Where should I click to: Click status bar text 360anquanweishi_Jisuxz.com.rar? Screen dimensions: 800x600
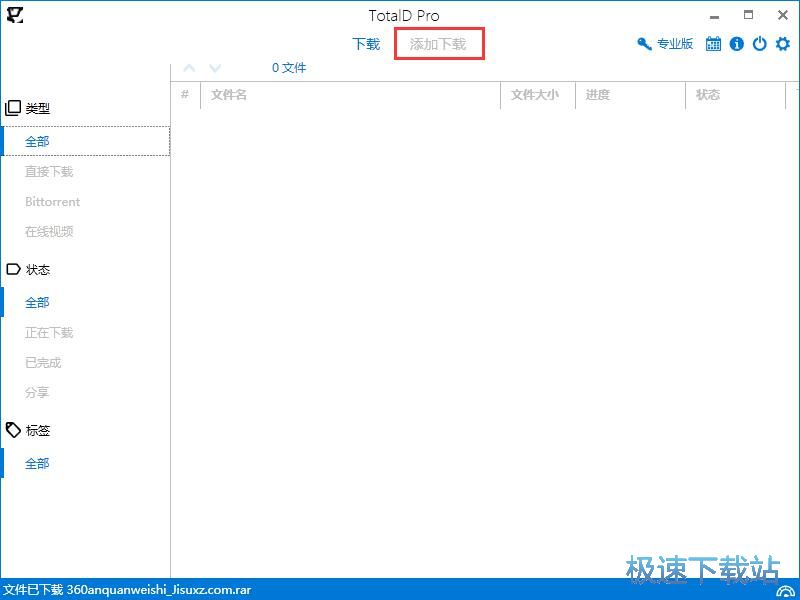click(x=159, y=590)
